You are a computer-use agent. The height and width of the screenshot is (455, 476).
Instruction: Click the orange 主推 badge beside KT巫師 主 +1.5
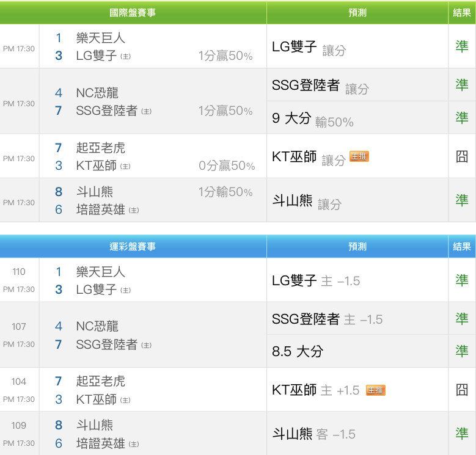click(376, 390)
